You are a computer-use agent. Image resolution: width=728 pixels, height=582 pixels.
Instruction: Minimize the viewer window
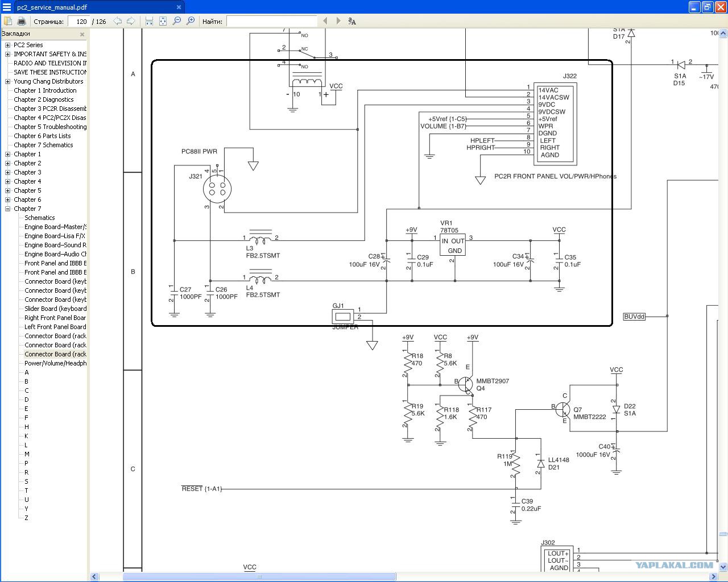click(694, 7)
